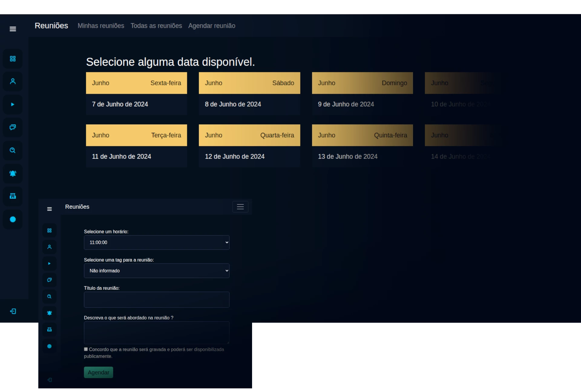
Task: Open main sidebar hamburger menu
Action: click(13, 29)
